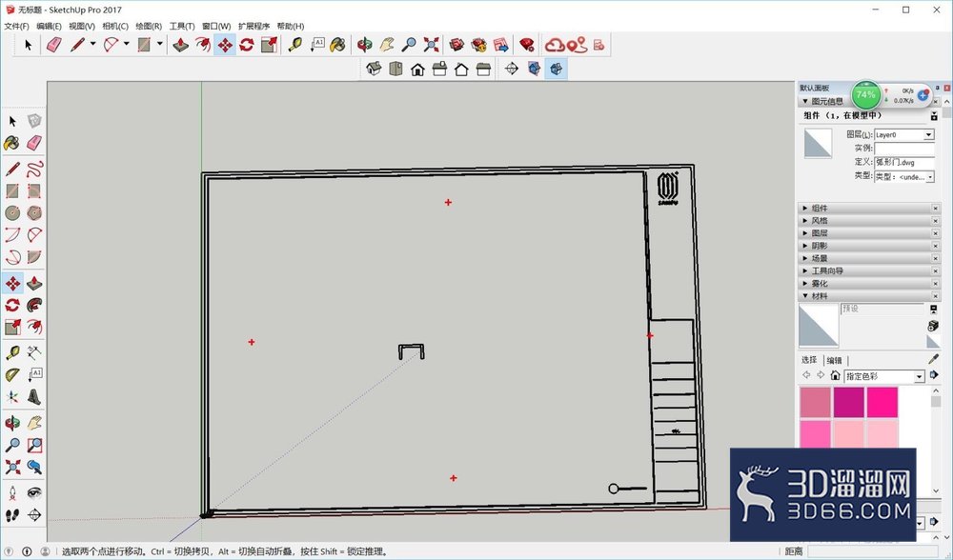The height and width of the screenshot is (560, 953).
Task: Switch to Iso view house icon
Action: point(374,69)
